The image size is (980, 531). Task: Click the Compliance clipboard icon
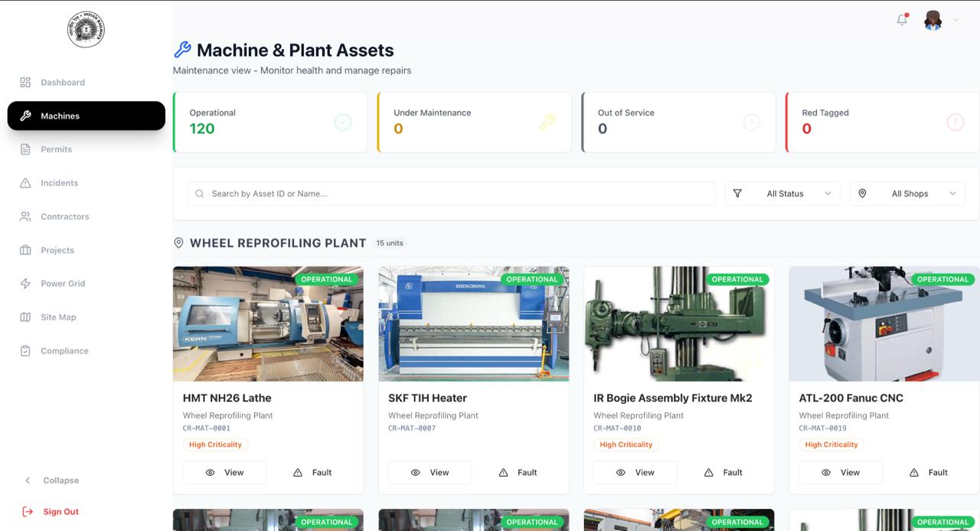25,350
